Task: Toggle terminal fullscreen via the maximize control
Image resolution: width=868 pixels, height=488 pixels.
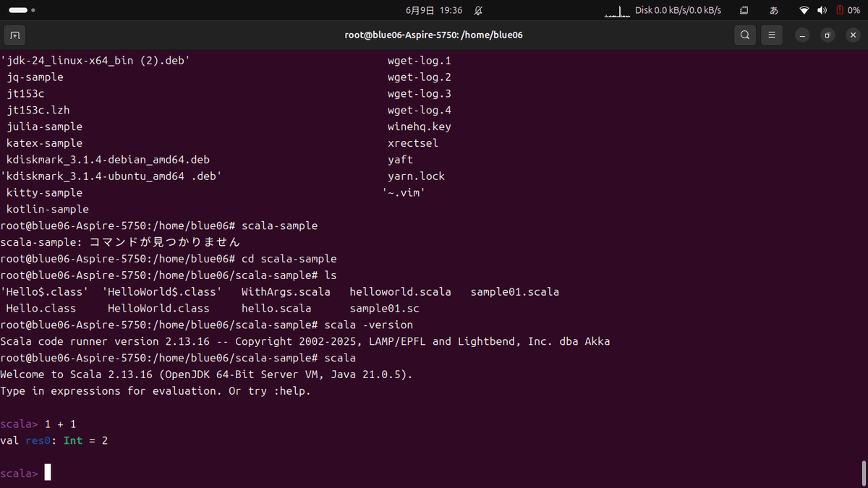Action: click(x=827, y=35)
